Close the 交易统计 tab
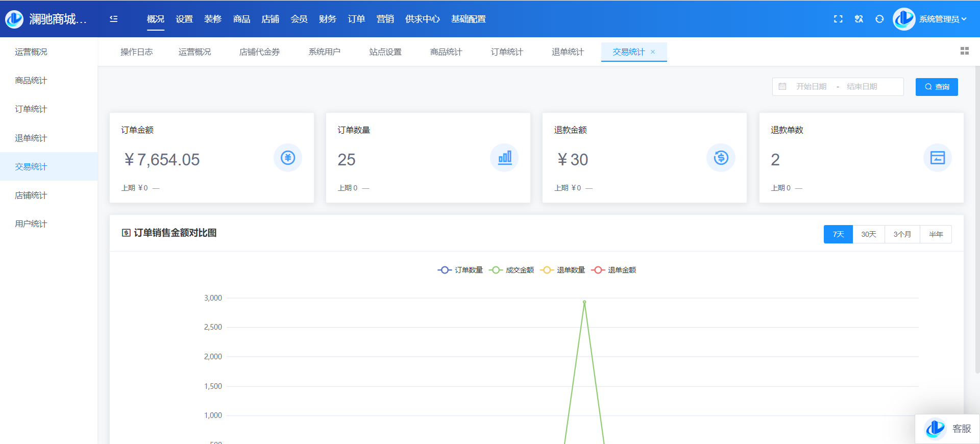 click(x=653, y=52)
